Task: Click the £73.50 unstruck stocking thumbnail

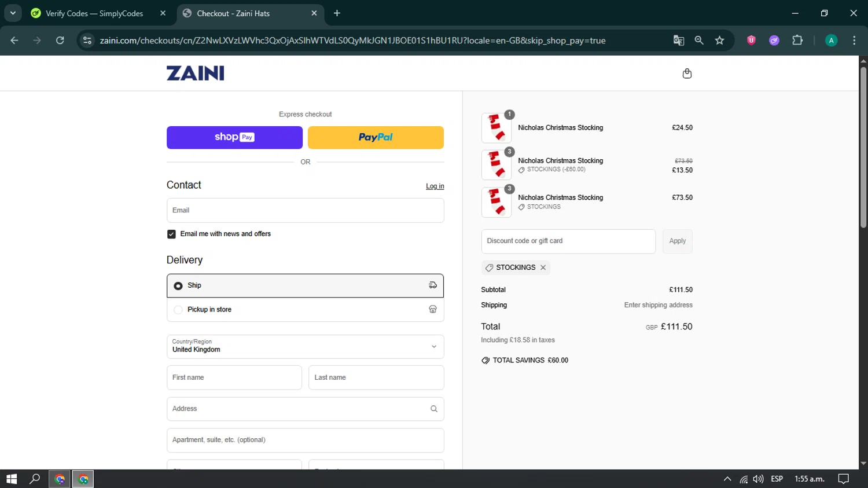Action: click(x=496, y=202)
